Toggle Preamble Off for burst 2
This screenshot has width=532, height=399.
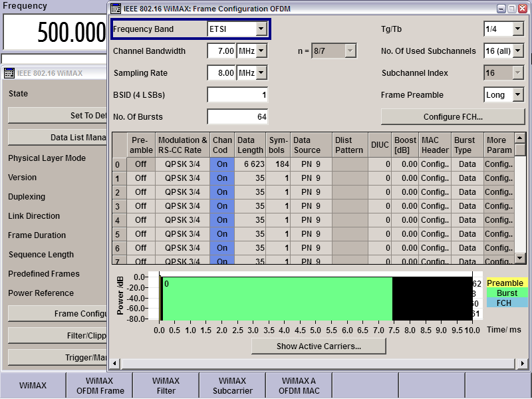141,192
